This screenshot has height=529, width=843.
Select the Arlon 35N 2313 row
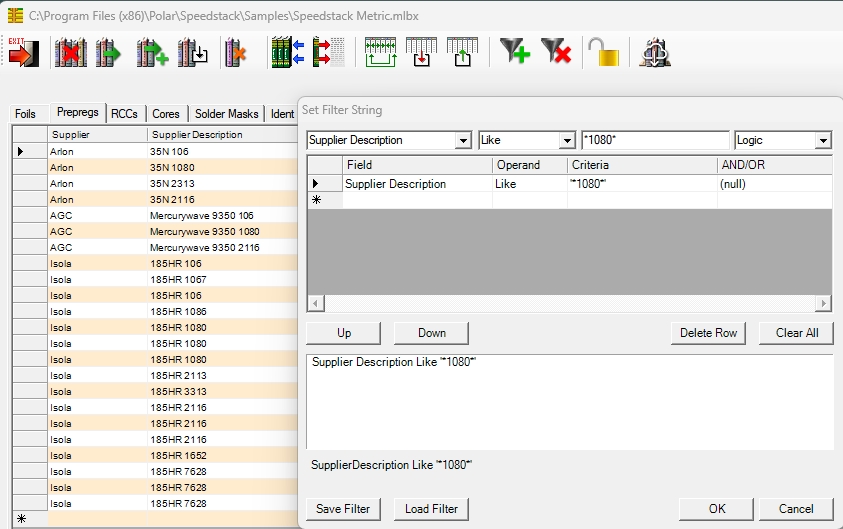[155, 184]
